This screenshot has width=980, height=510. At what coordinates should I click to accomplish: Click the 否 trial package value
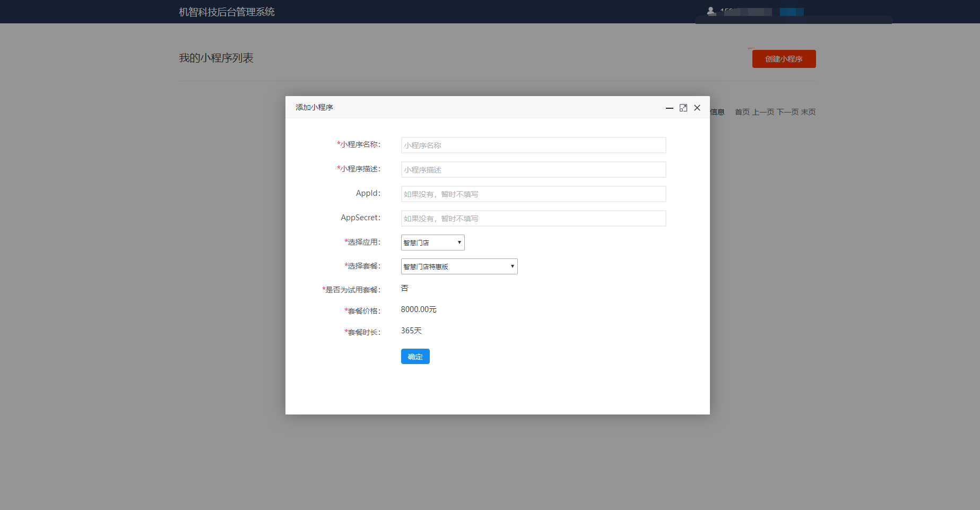point(405,288)
